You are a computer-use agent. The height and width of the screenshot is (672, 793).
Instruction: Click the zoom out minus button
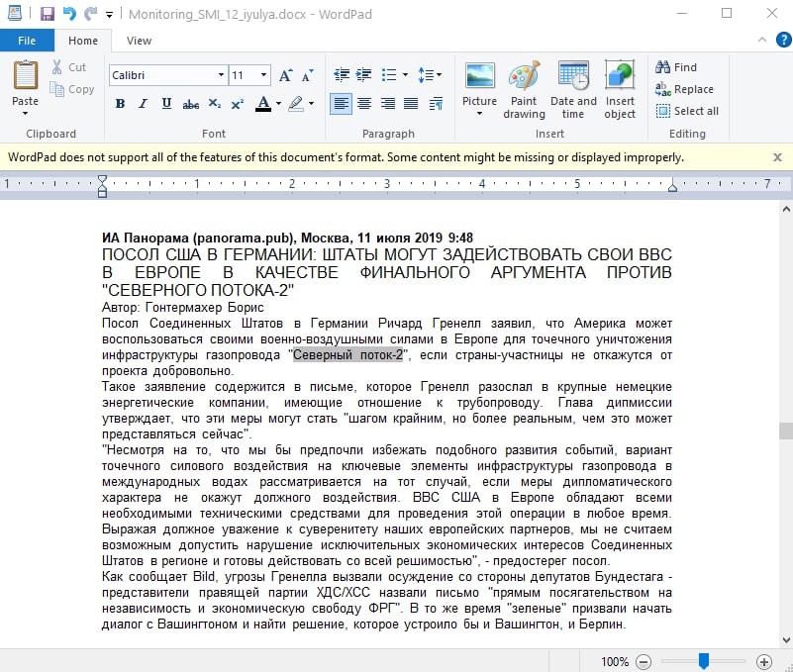click(644, 661)
